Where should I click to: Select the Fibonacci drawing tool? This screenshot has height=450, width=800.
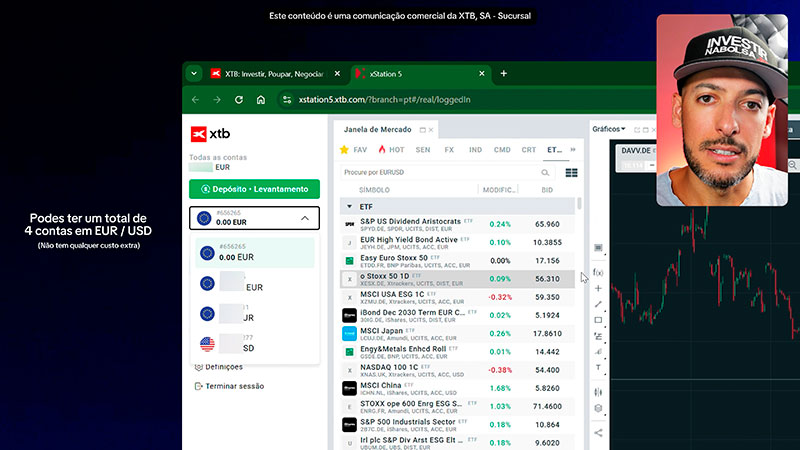click(x=598, y=336)
